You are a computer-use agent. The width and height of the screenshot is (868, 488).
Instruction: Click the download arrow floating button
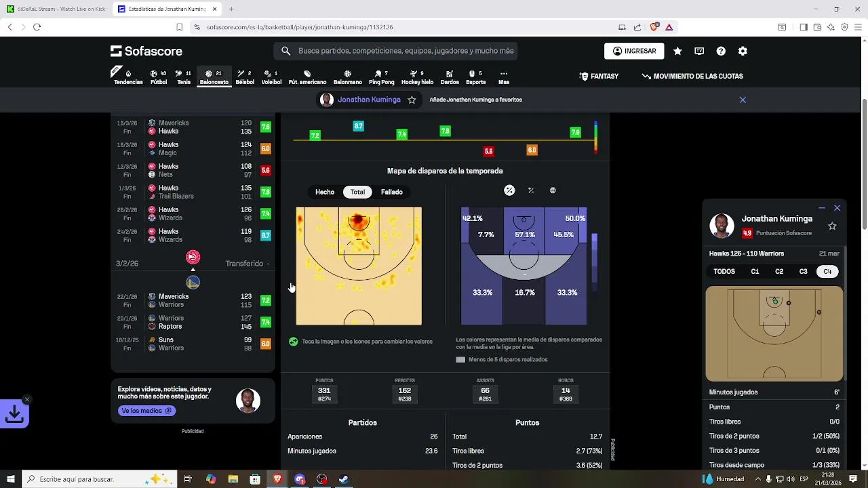pyautogui.click(x=14, y=415)
